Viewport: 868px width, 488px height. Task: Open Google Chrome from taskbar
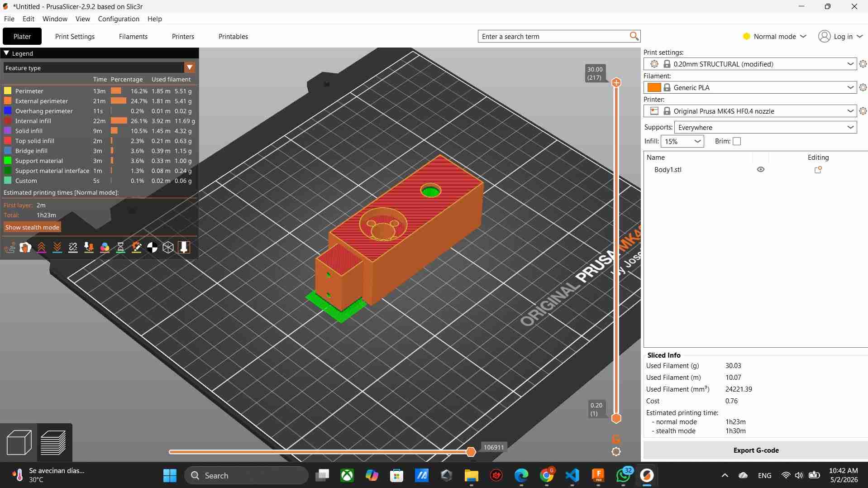click(547, 475)
